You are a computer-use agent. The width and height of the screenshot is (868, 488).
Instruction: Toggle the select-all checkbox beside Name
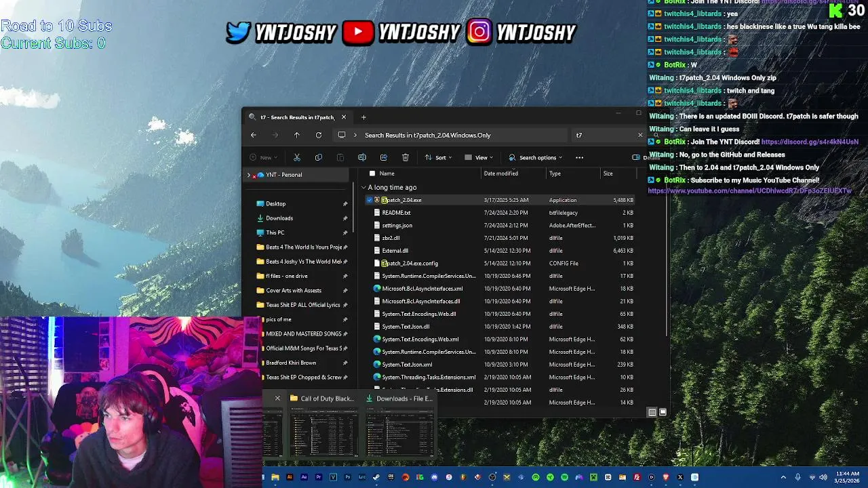pos(372,174)
